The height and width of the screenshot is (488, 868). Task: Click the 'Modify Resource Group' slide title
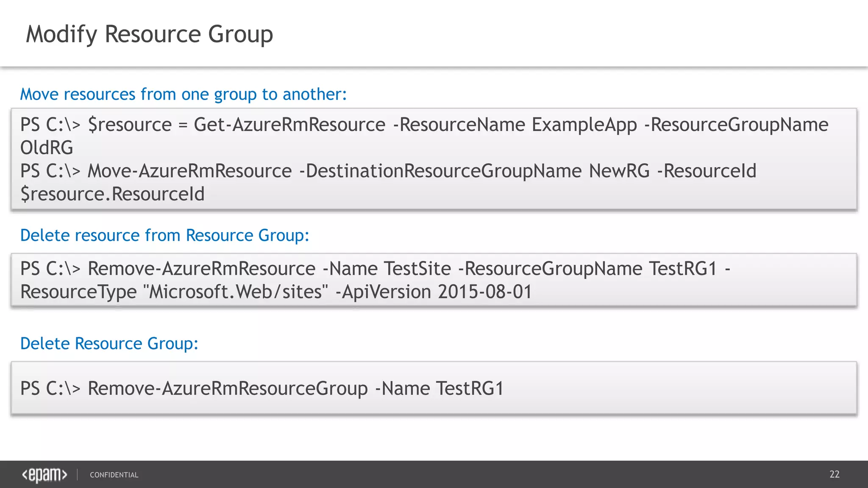point(149,34)
